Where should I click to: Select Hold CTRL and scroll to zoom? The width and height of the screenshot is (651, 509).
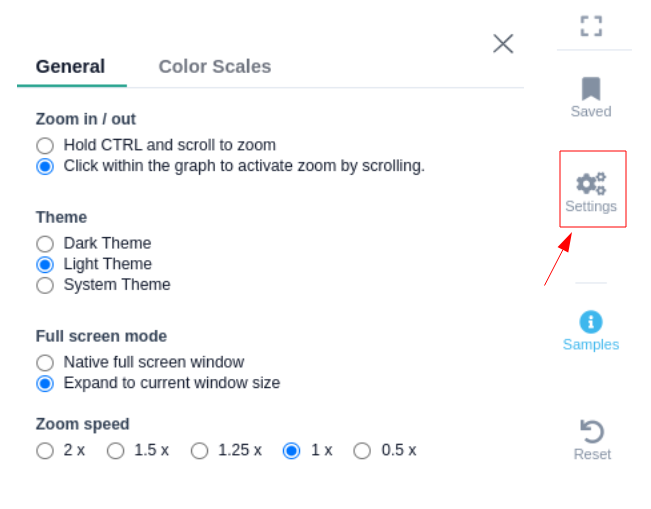45,145
